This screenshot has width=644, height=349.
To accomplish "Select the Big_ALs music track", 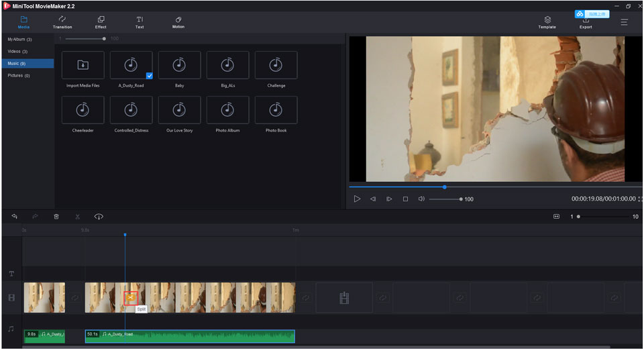I will [x=227, y=65].
